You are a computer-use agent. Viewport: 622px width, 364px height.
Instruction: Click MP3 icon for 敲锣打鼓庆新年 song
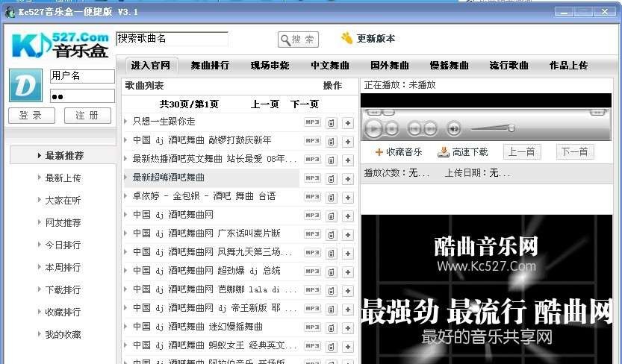[312, 141]
